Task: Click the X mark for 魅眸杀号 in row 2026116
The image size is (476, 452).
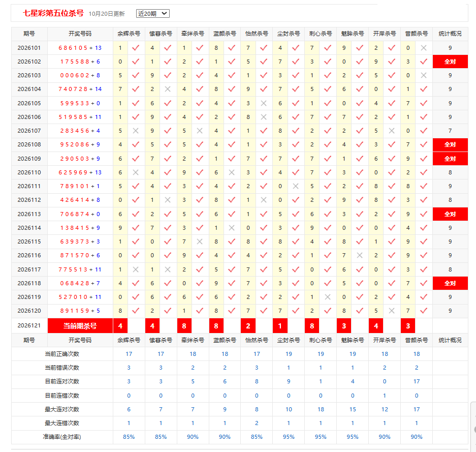Action: pos(360,255)
